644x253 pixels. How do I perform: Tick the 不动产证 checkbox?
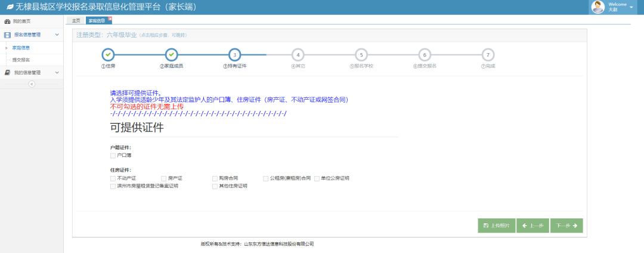[x=113, y=178]
